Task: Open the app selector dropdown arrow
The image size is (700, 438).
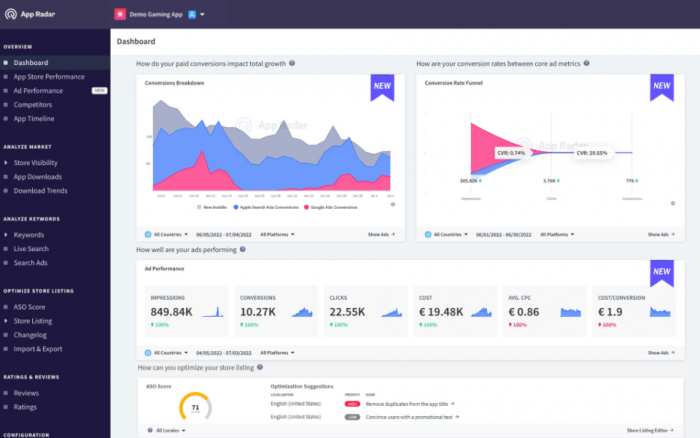Action: 202,14
